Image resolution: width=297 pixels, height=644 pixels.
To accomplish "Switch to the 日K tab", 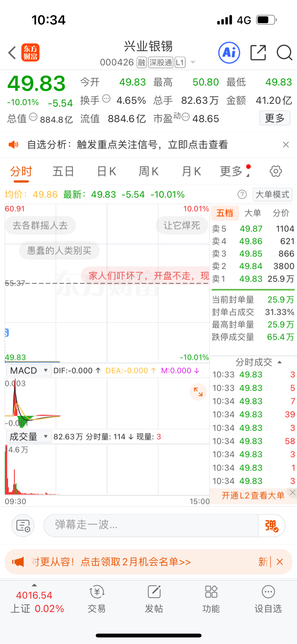I will pyautogui.click(x=106, y=171).
